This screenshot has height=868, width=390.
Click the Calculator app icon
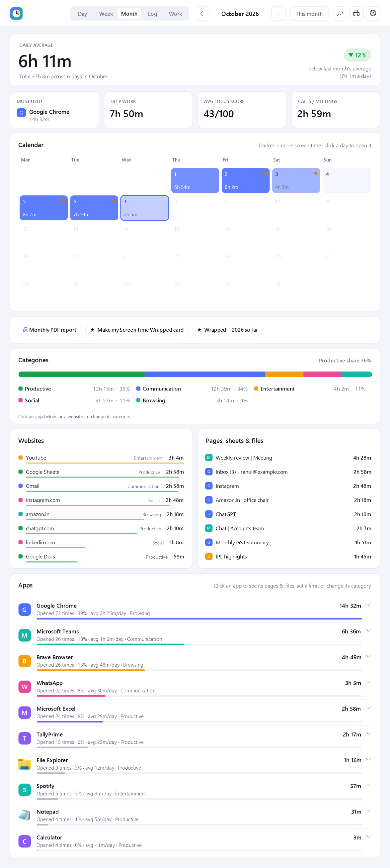pos(25,841)
